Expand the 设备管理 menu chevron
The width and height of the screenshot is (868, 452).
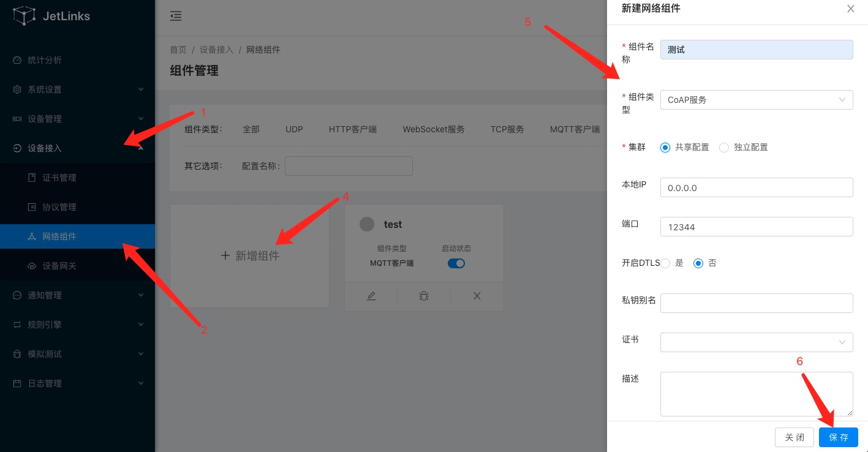141,119
